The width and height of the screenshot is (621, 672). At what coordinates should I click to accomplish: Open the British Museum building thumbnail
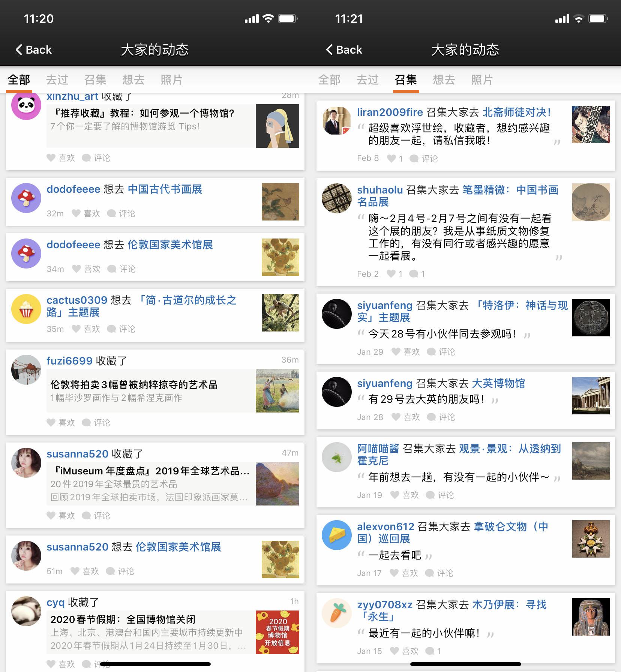click(591, 396)
